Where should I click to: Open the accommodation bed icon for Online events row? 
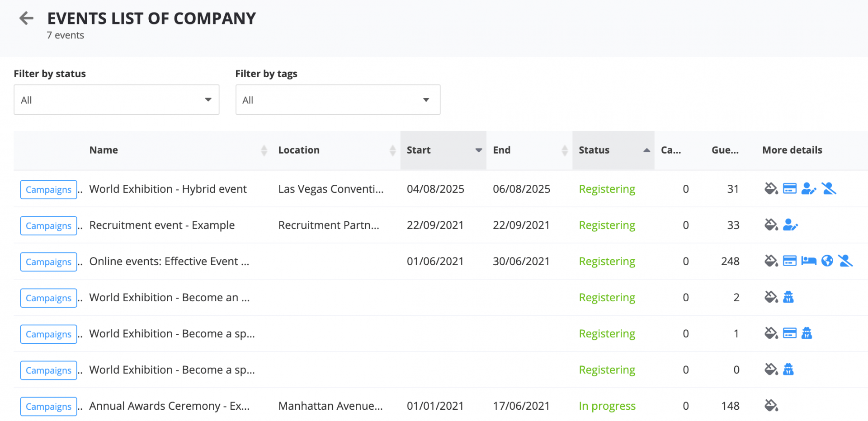[809, 261]
